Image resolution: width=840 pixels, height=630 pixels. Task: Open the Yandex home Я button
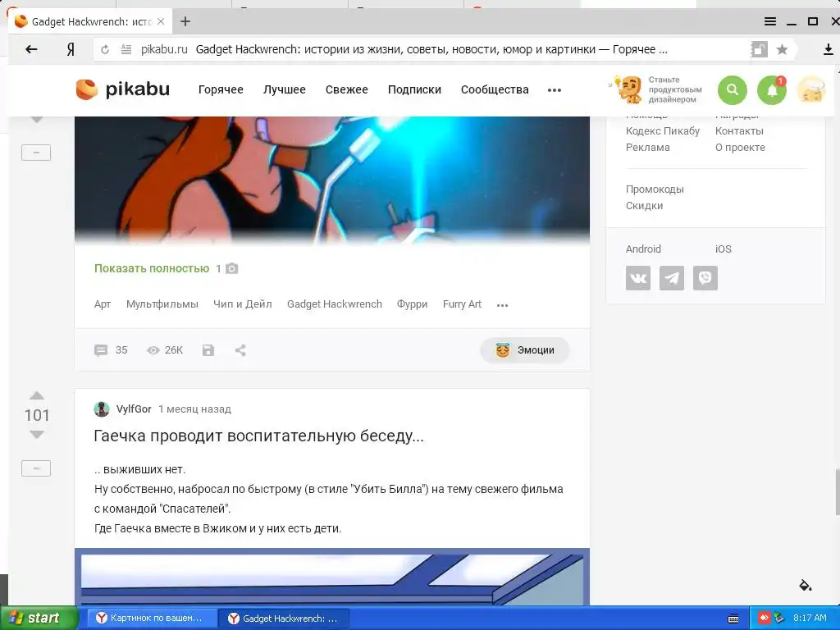point(71,50)
